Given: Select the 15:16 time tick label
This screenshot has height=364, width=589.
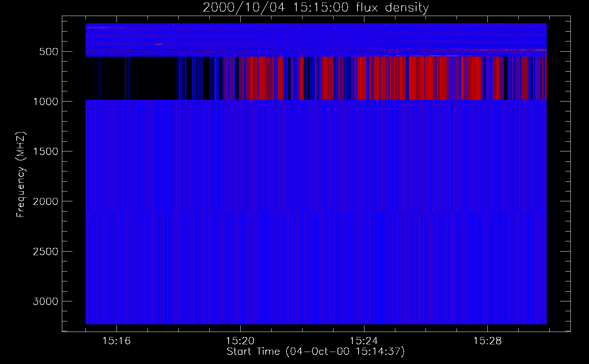Looking at the screenshot, I should click(x=116, y=341).
